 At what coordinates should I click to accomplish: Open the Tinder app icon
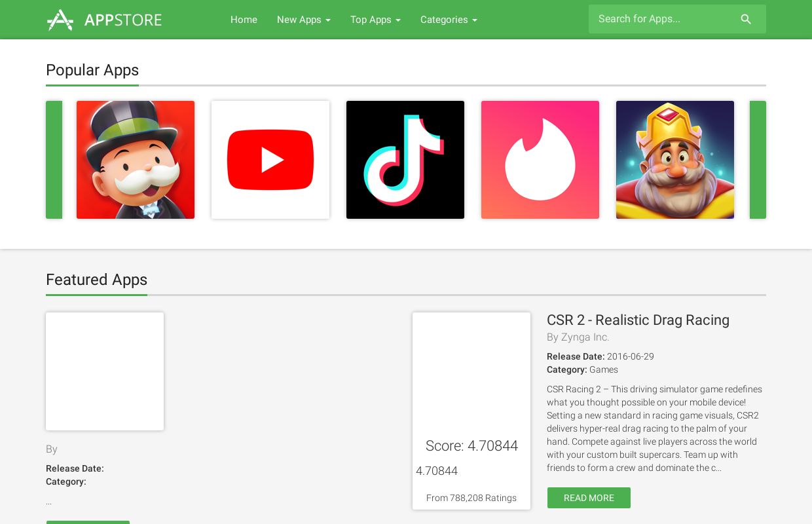click(x=540, y=160)
